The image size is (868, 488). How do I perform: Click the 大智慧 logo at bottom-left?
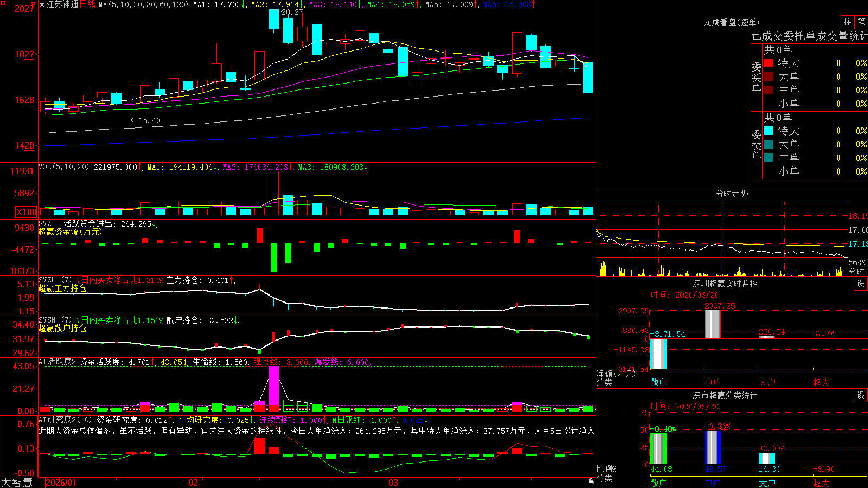click(17, 483)
